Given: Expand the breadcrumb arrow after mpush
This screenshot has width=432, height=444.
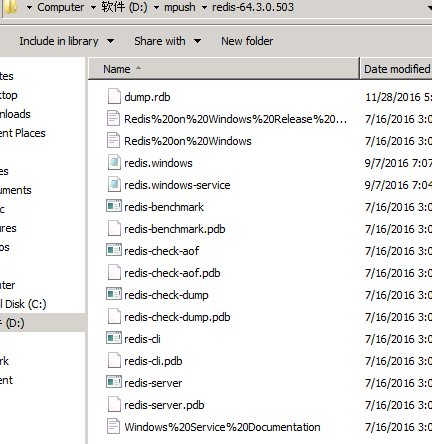Looking at the screenshot, I should click(x=204, y=7).
